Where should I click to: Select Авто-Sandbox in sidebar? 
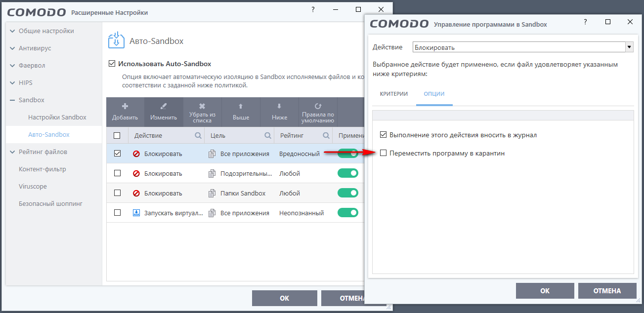click(49, 135)
